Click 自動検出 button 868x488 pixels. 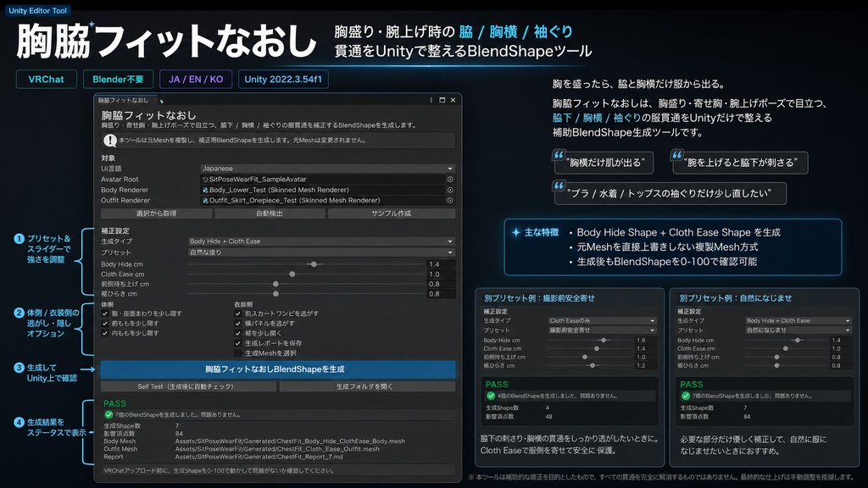(270, 213)
